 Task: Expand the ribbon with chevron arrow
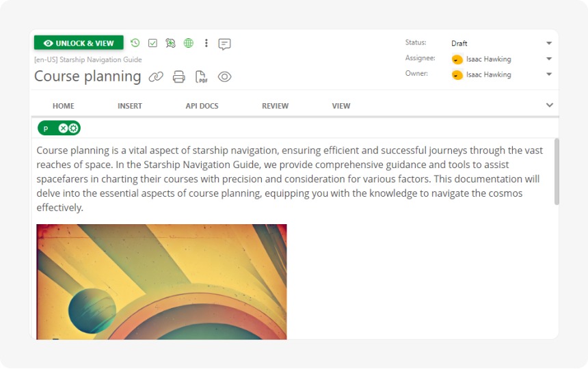coord(549,105)
